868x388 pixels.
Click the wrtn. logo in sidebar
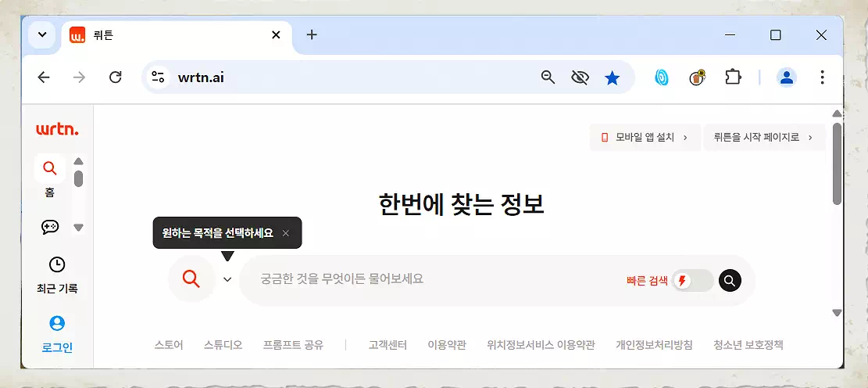(x=57, y=130)
